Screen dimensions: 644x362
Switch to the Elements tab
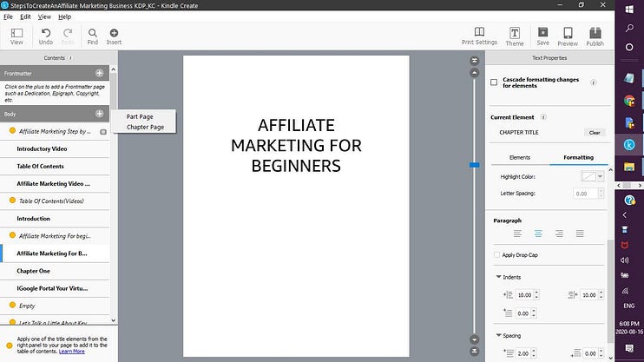coord(520,157)
